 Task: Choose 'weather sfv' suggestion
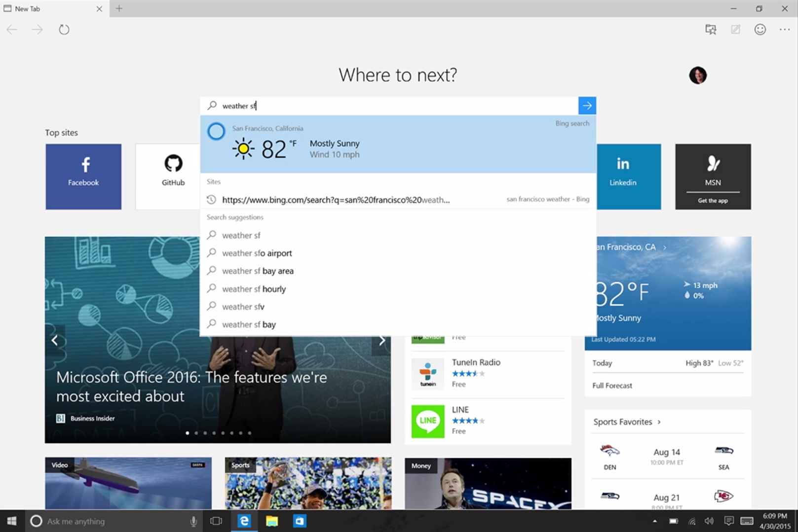tap(398, 307)
